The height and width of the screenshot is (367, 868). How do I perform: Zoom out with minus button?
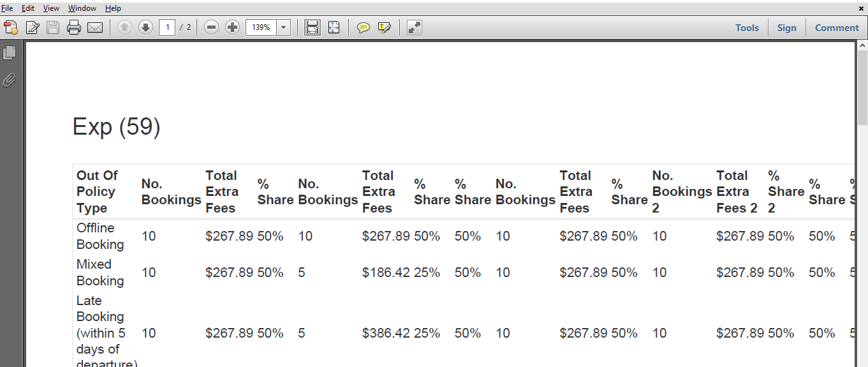(x=212, y=27)
